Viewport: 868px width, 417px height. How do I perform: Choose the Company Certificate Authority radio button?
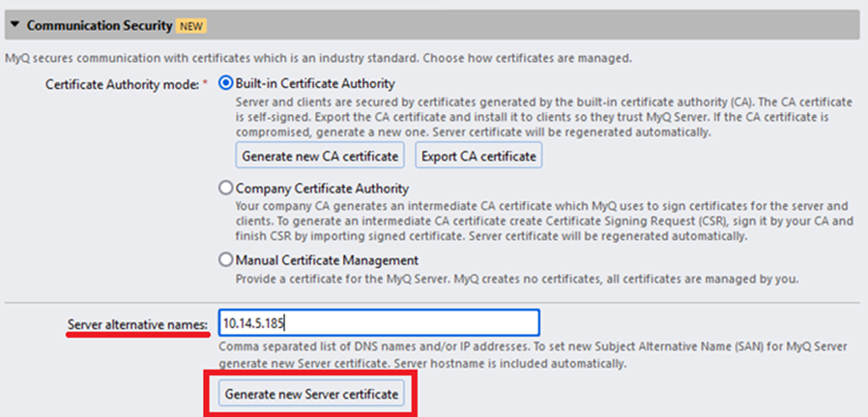pyautogui.click(x=226, y=189)
